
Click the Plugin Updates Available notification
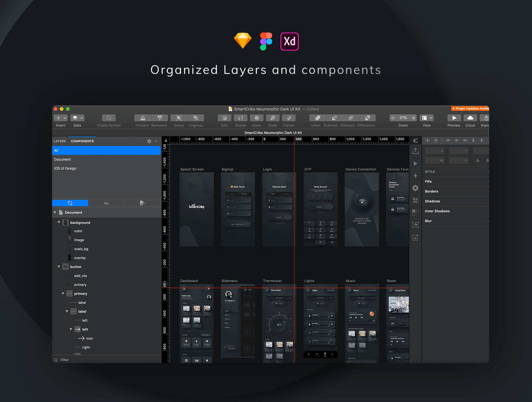click(x=470, y=108)
